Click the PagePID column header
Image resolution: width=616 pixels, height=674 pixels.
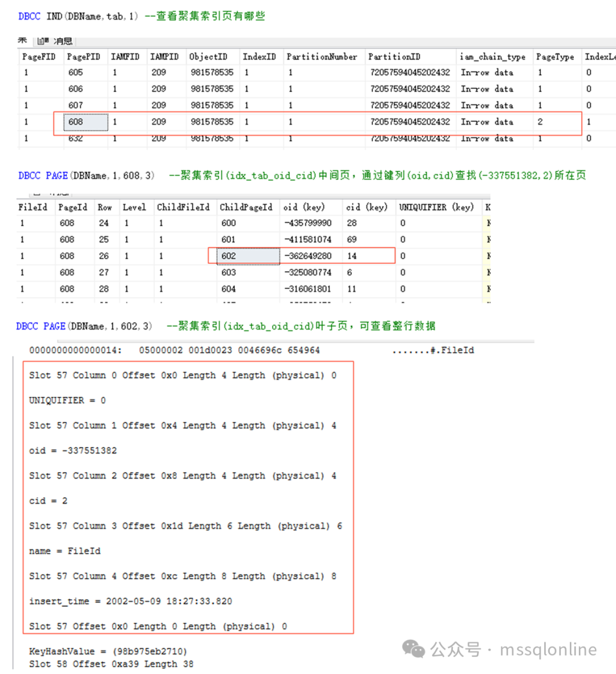coord(83,56)
